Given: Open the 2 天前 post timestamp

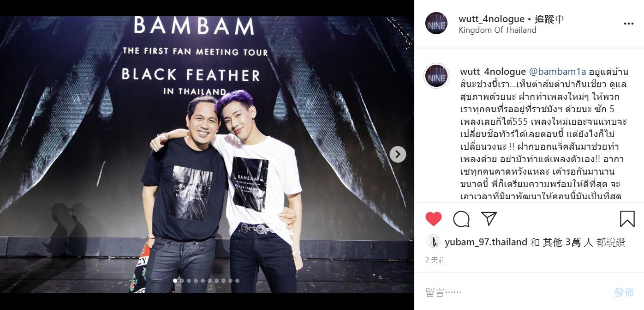Looking at the screenshot, I should pyautogui.click(x=435, y=260).
